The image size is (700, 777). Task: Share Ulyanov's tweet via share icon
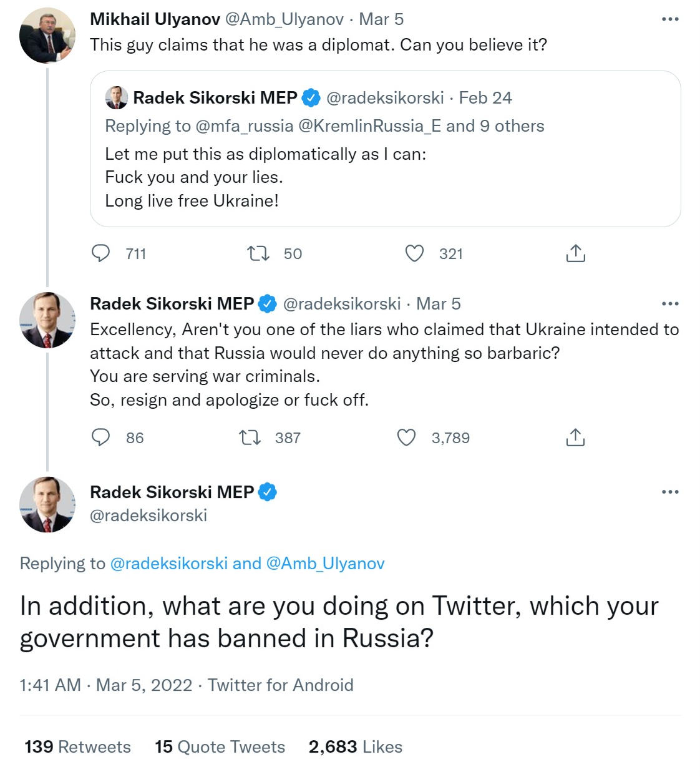click(575, 253)
